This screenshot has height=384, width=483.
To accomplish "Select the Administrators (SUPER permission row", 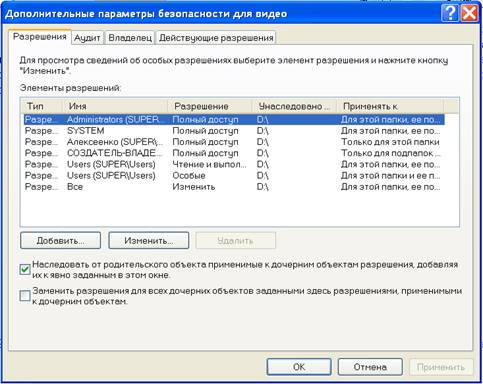I will [234, 119].
